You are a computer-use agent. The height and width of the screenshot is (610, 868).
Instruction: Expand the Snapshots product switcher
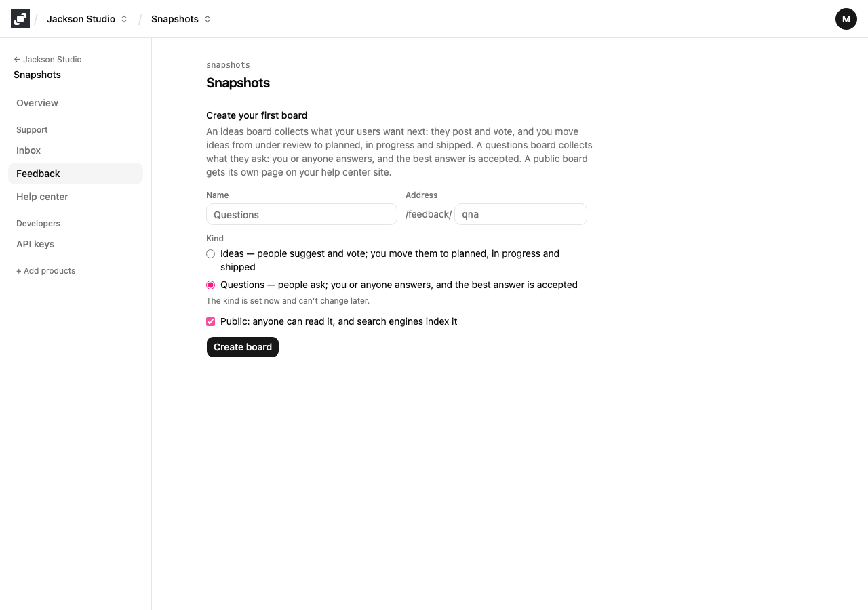tap(181, 19)
